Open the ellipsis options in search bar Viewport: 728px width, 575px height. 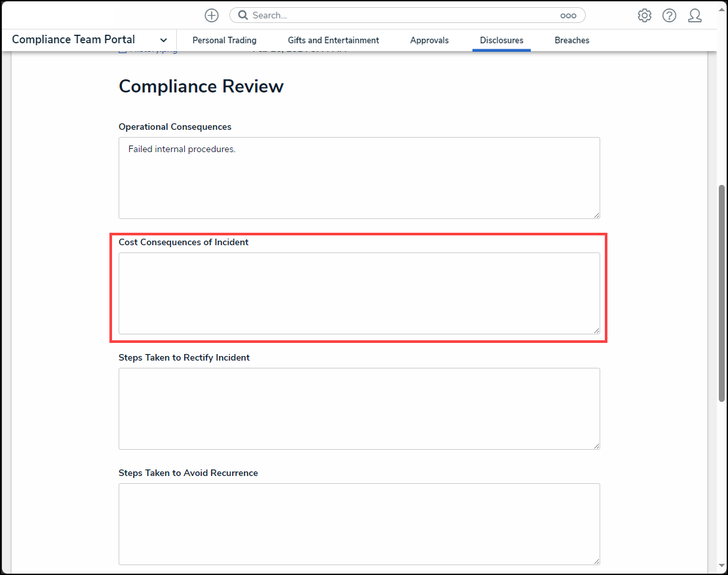pos(567,15)
